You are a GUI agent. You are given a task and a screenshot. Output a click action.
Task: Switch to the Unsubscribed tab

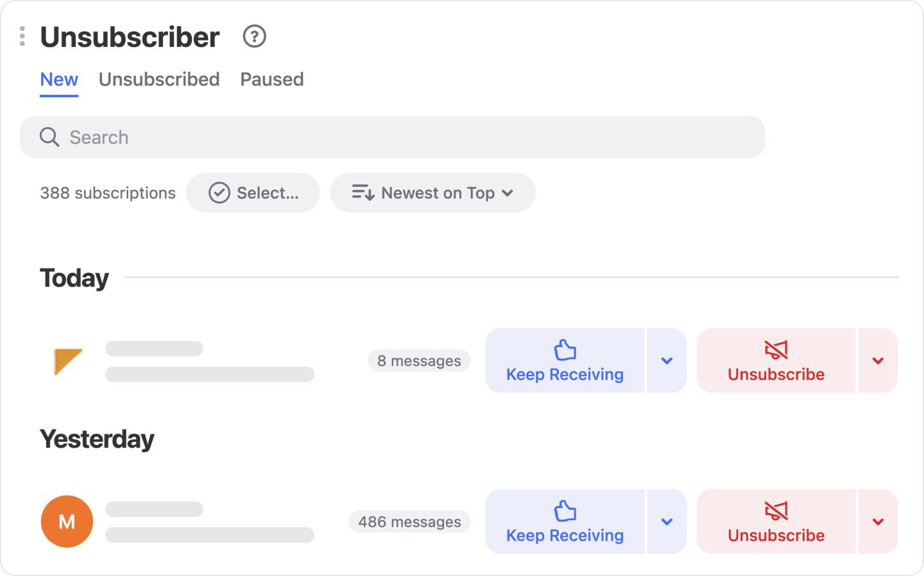(158, 79)
